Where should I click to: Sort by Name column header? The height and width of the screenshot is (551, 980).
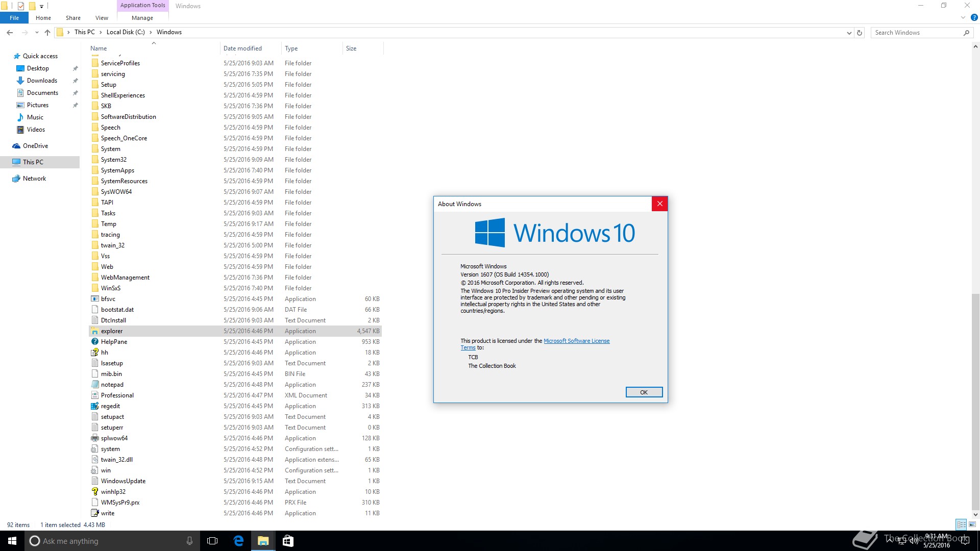tap(154, 48)
